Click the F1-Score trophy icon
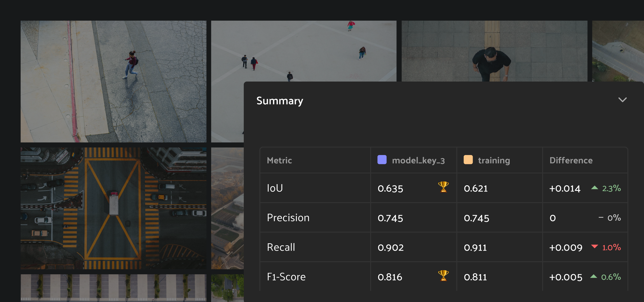Image resolution: width=644 pixels, height=302 pixels. (x=443, y=276)
